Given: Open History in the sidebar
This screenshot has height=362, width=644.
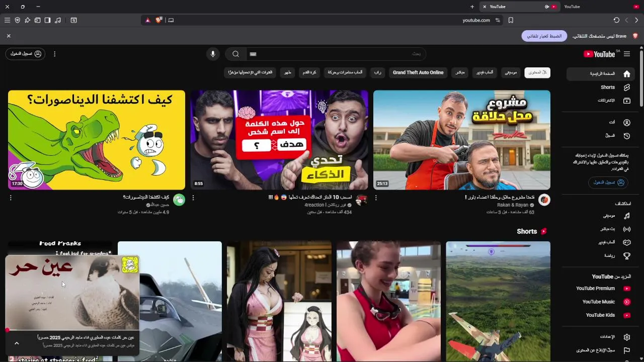Looking at the screenshot, I should pos(601,136).
